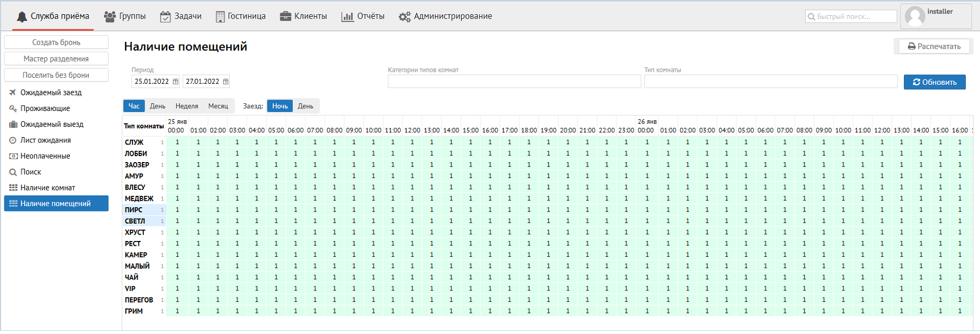Select СВЕТЛ room type row label
980x334 pixels.
[x=135, y=221]
